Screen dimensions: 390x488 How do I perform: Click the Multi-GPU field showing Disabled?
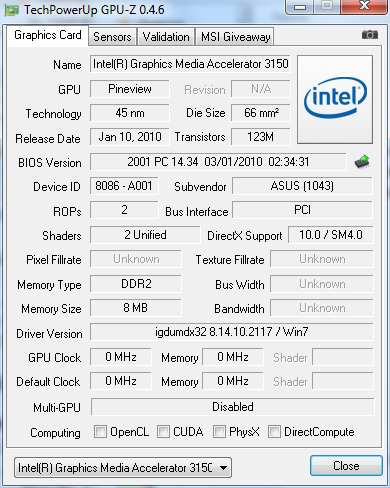pyautogui.click(x=233, y=407)
